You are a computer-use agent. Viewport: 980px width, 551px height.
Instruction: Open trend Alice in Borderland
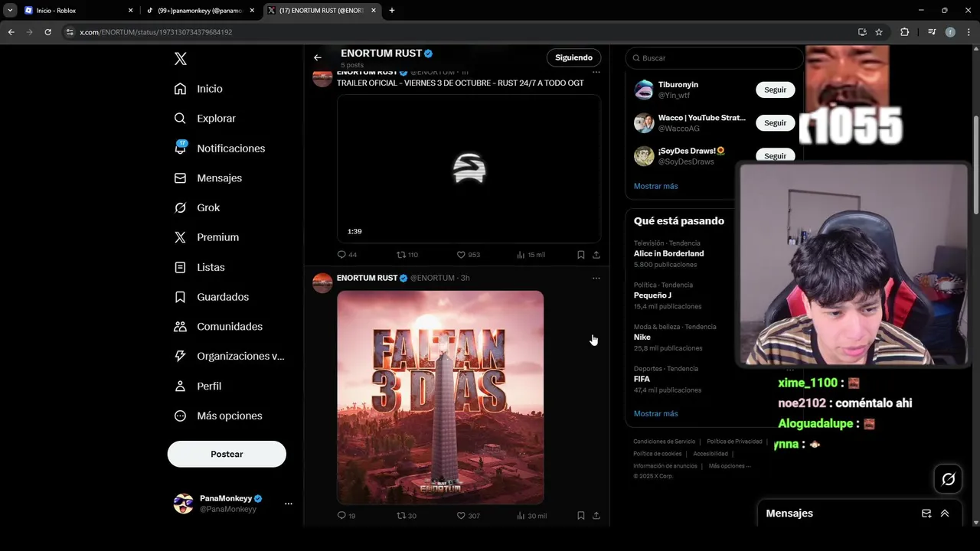click(x=668, y=253)
